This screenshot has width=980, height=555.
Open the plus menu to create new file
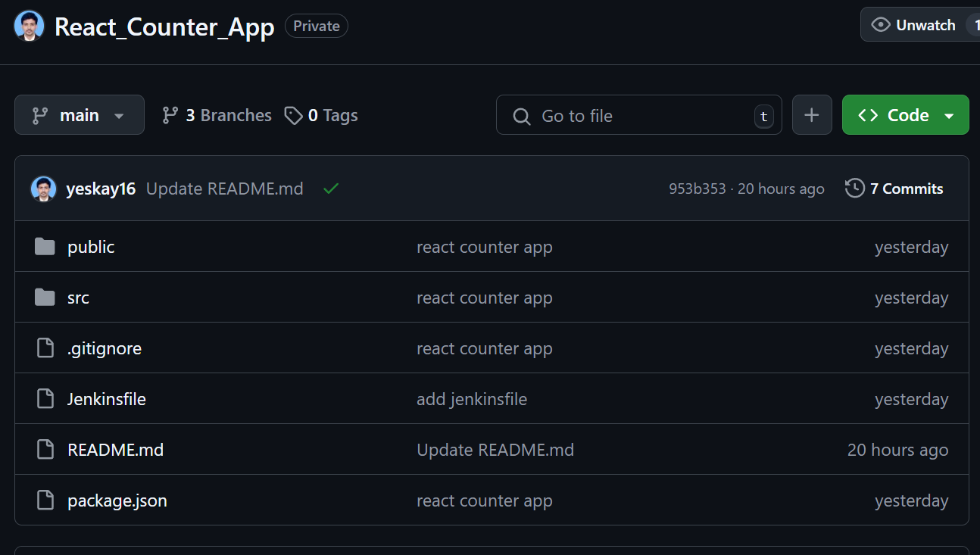[x=812, y=114]
